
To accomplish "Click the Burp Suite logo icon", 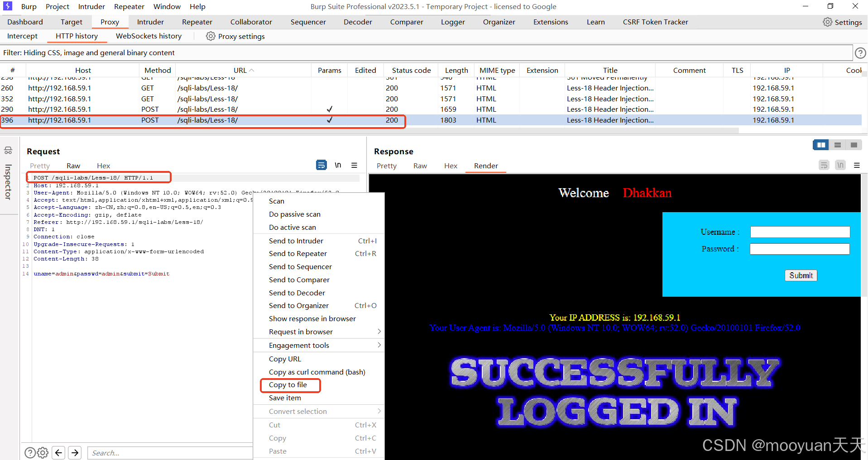I will coord(8,6).
